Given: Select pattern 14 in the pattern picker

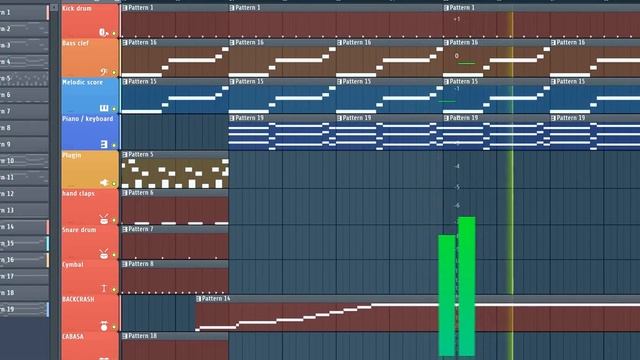Looking at the screenshot, I should (x=23, y=227).
